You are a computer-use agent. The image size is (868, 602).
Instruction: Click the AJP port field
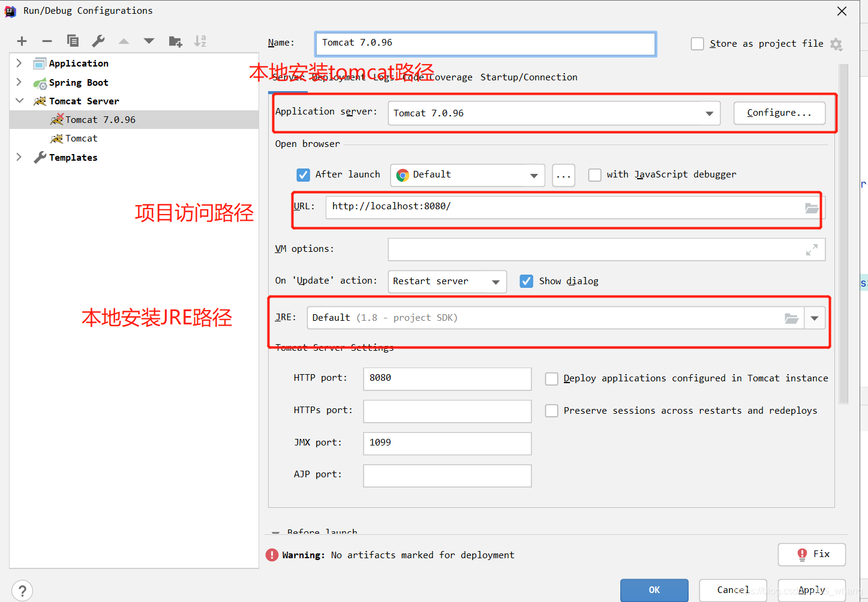tap(447, 476)
